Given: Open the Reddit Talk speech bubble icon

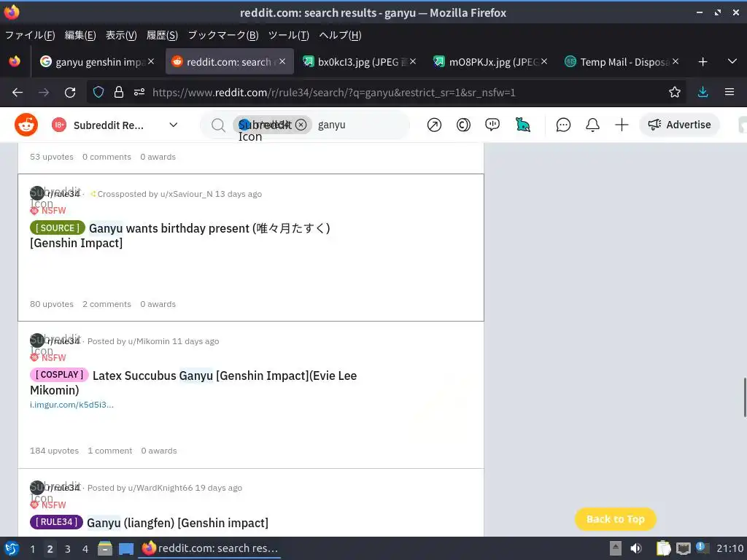Looking at the screenshot, I should (492, 125).
